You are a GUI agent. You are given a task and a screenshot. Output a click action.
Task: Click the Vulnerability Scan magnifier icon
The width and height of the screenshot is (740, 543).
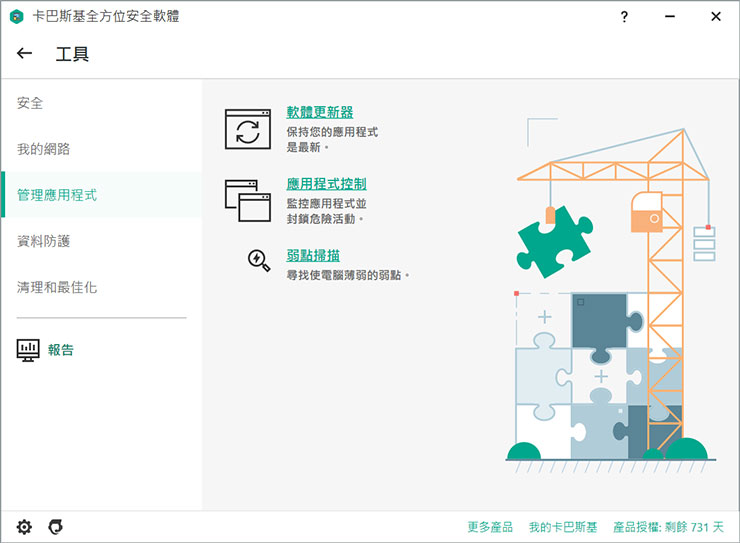259,260
